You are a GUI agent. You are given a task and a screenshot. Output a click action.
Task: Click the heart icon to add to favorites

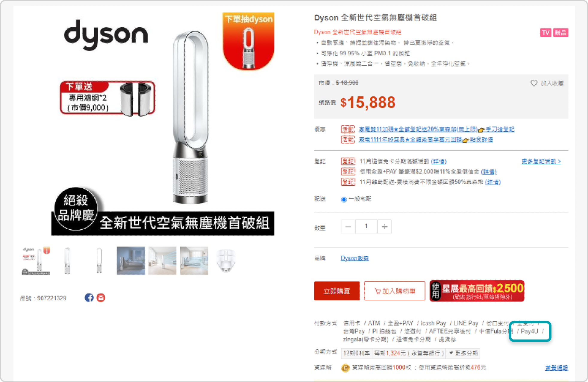(x=534, y=83)
